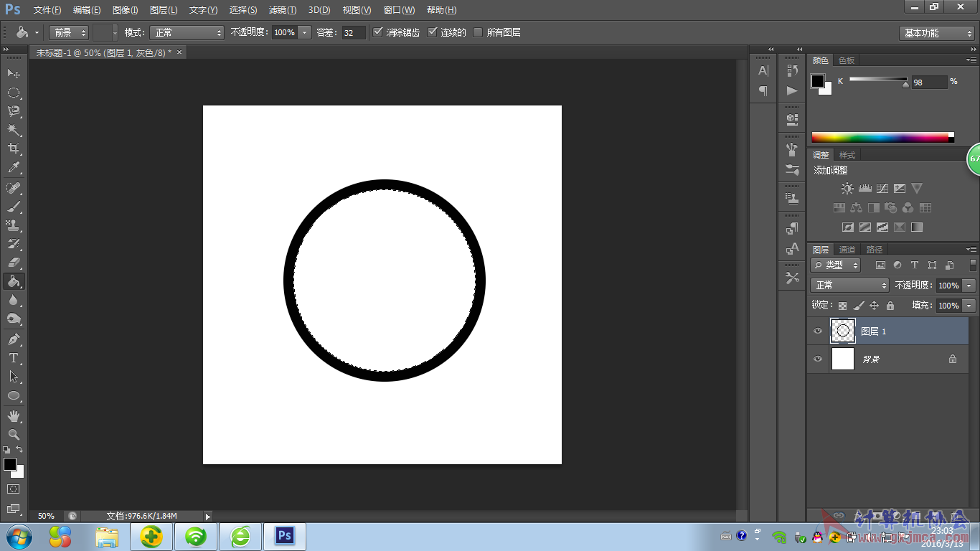Open the 图像 (Image) menu
The width and height of the screenshot is (980, 551).
(125, 10)
